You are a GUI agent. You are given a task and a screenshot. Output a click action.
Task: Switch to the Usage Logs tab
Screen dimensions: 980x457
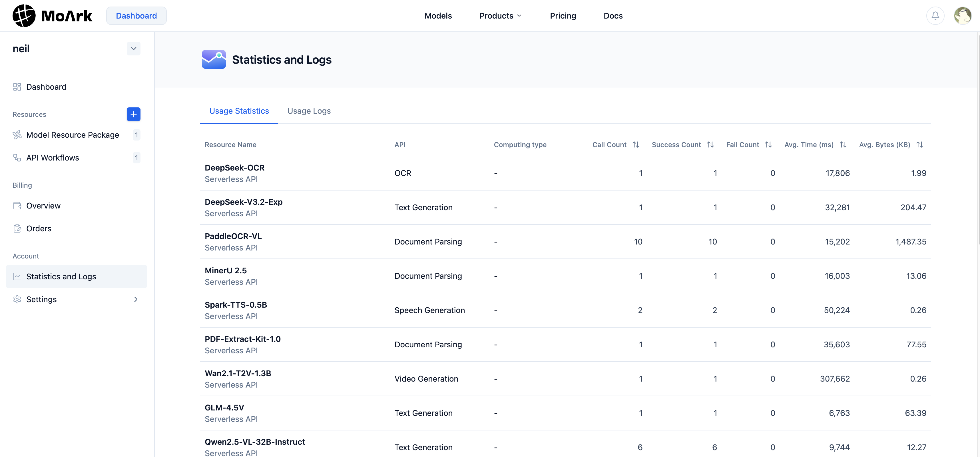308,111
